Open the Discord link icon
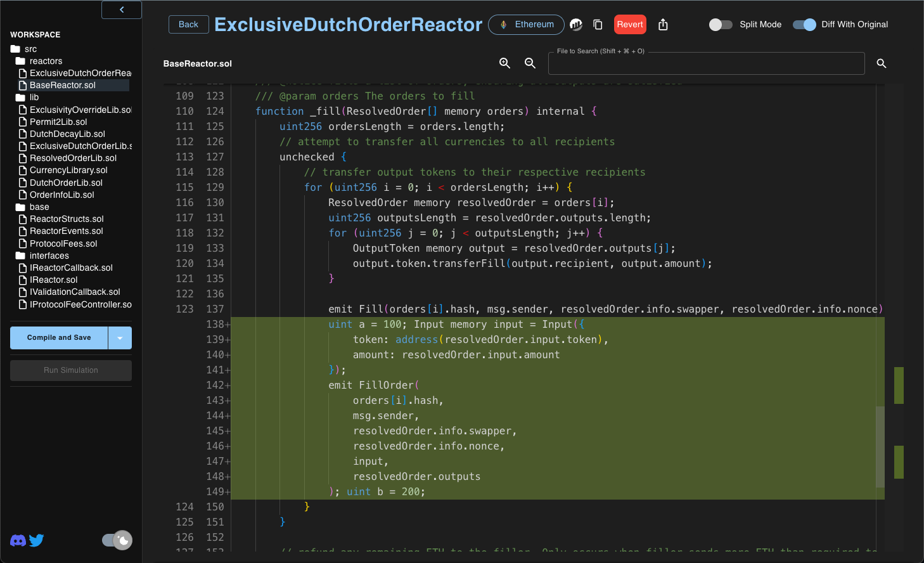The image size is (924, 563). (x=18, y=540)
